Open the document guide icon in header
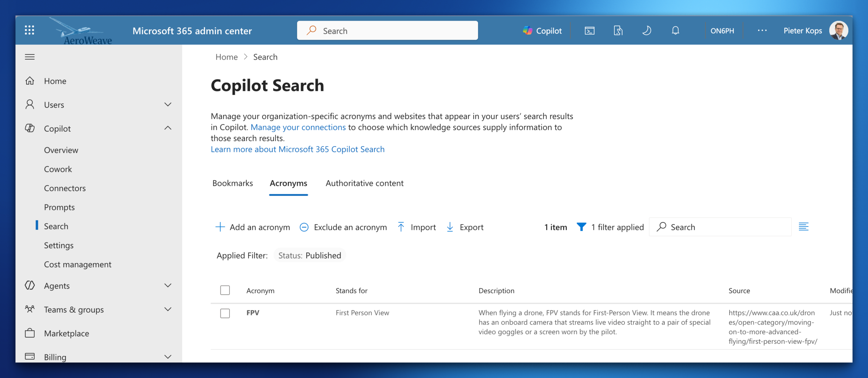Screen dimensions: 868x378 pyautogui.click(x=618, y=31)
